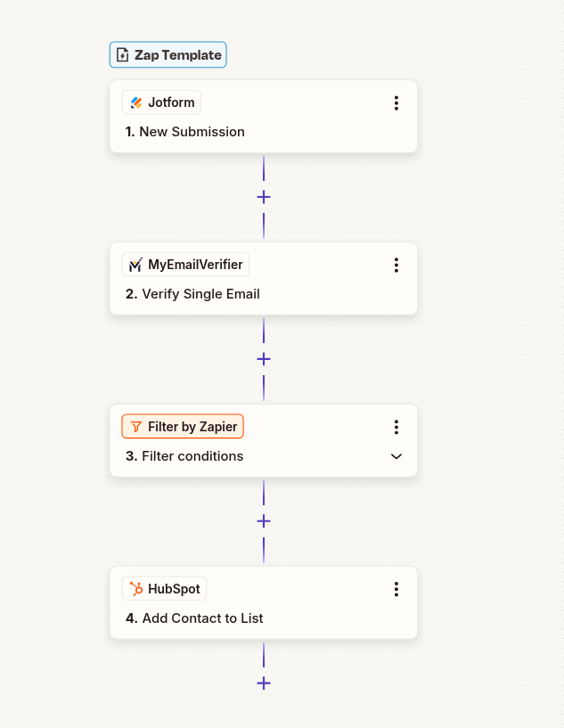Select the HubSpot sprocket icon
The height and width of the screenshot is (728, 564).
pyautogui.click(x=137, y=588)
